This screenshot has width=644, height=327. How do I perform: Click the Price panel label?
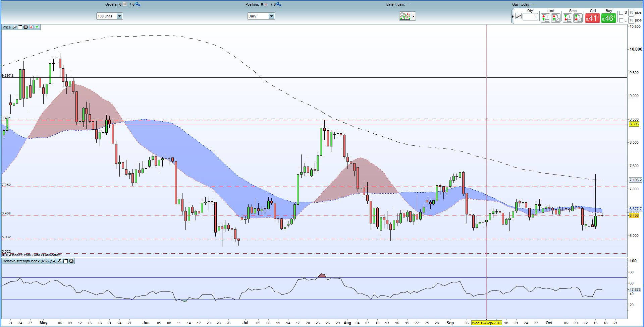[x=7, y=27]
